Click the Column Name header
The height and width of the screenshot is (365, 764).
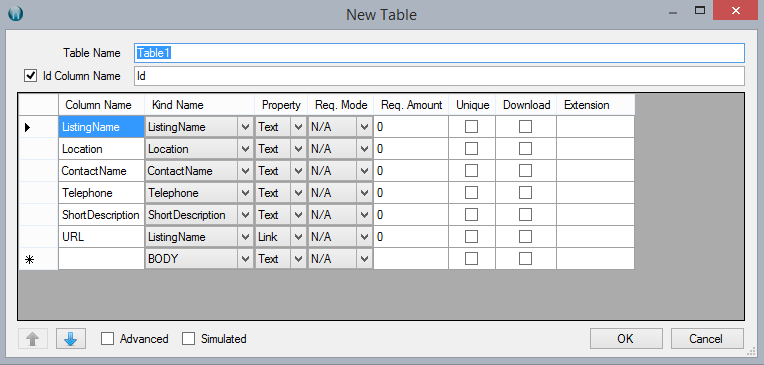click(101, 105)
